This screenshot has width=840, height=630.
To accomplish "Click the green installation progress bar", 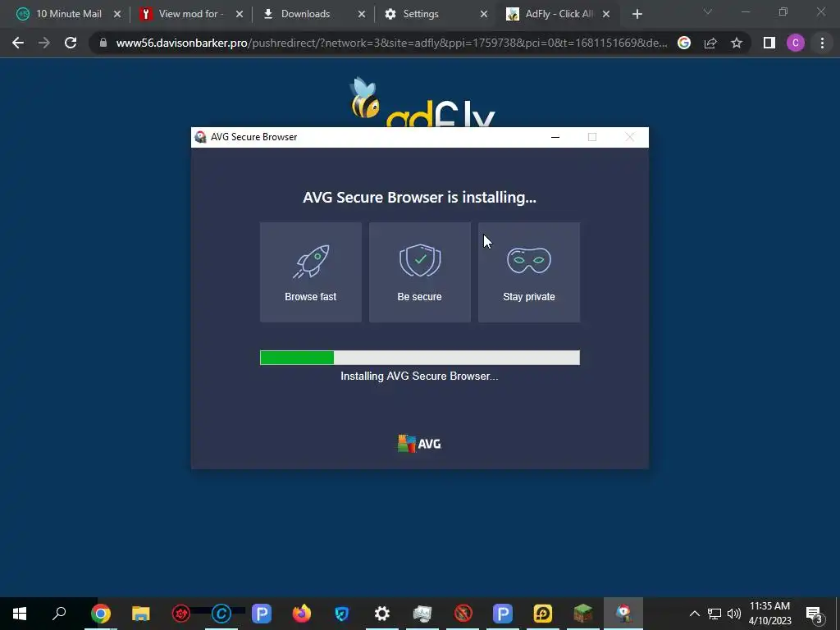I will click(x=419, y=358).
